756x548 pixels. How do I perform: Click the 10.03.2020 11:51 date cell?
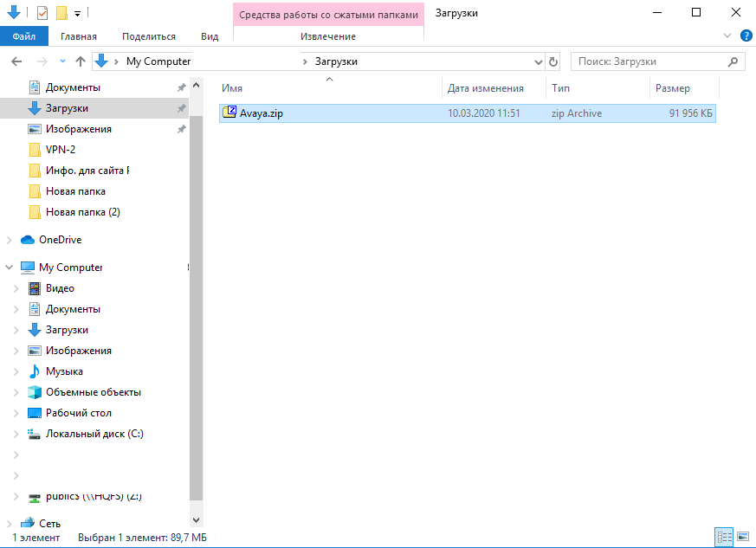pos(483,113)
